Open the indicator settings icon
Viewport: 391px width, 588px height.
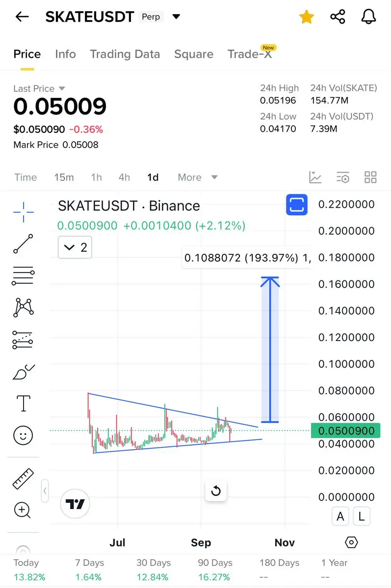343,177
